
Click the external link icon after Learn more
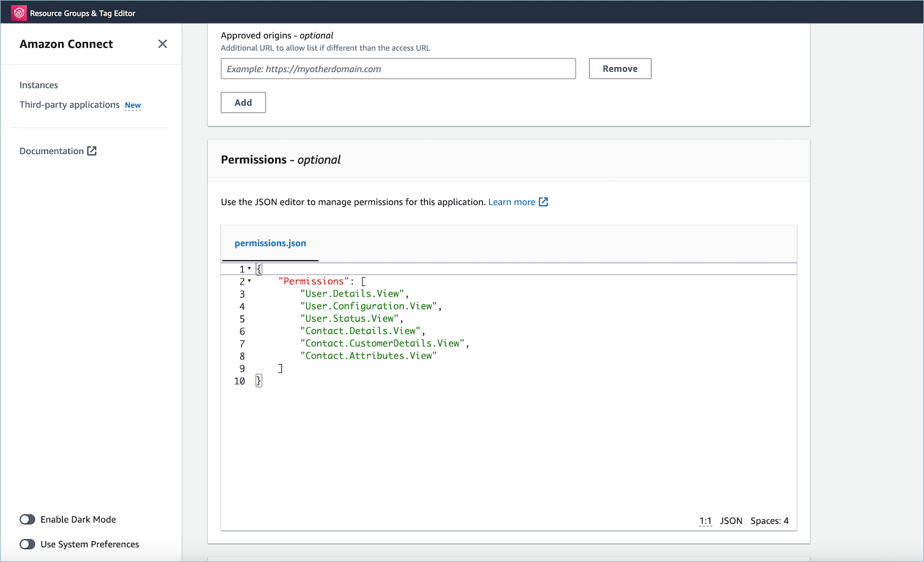pyautogui.click(x=544, y=202)
